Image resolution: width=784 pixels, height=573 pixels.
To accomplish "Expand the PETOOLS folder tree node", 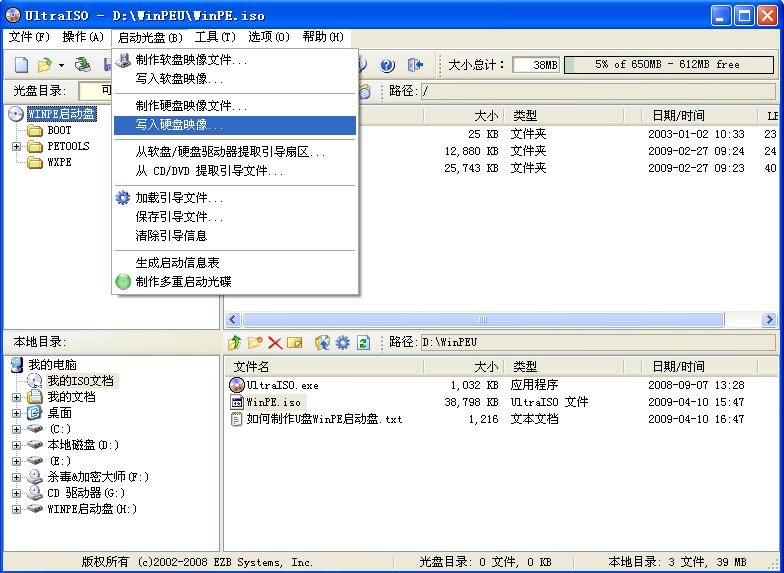I will click(16, 147).
